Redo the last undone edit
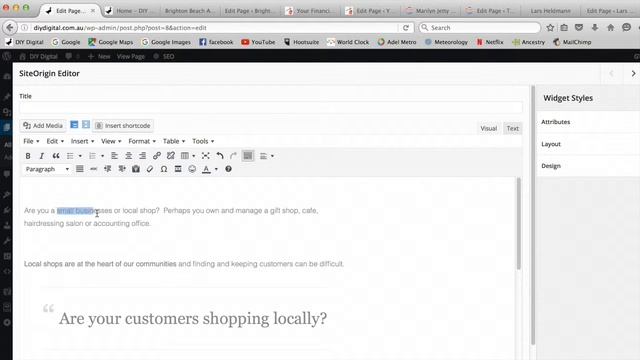 233,156
